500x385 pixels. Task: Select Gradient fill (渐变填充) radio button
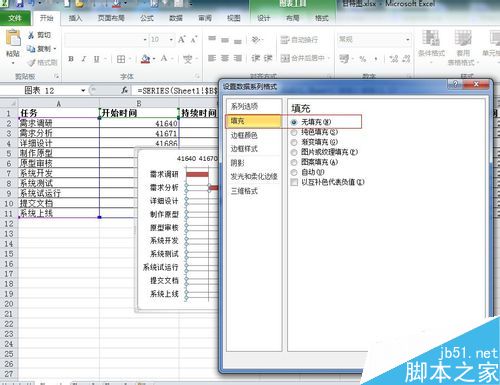click(294, 142)
